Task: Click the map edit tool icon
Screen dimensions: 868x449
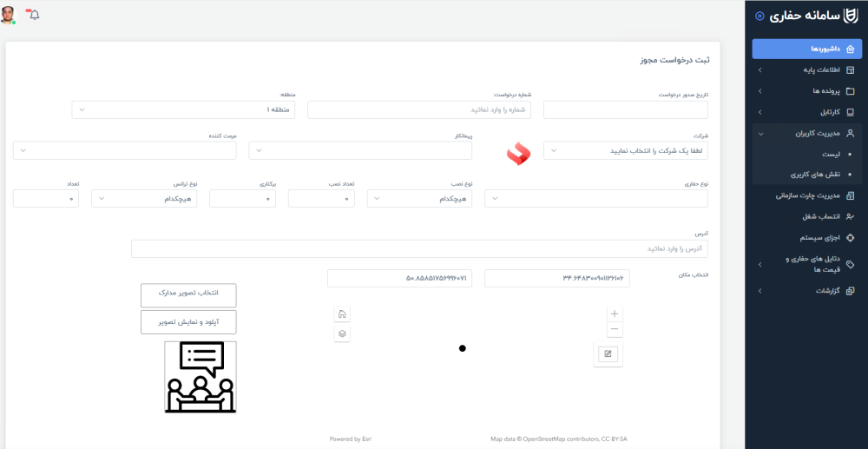Action: pos(608,353)
